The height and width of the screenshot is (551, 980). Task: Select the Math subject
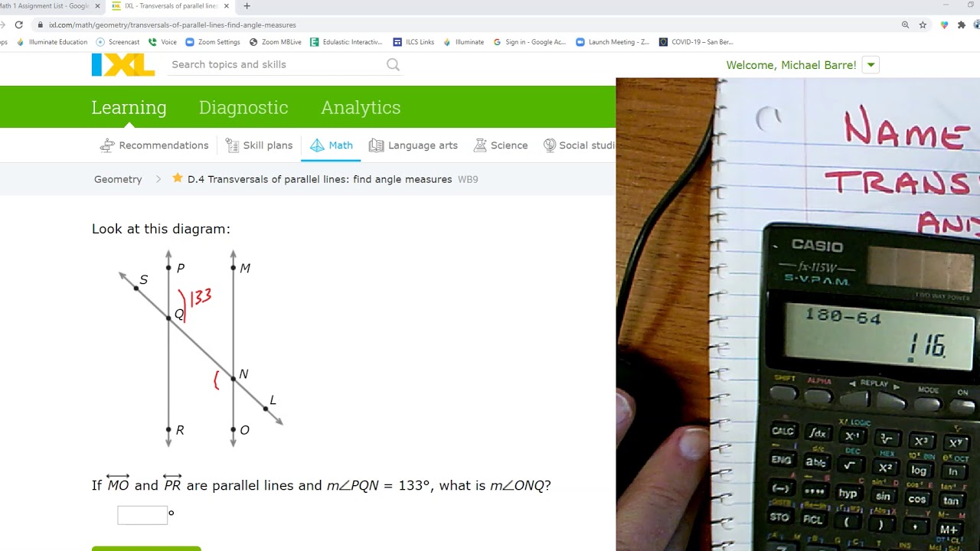coord(331,145)
